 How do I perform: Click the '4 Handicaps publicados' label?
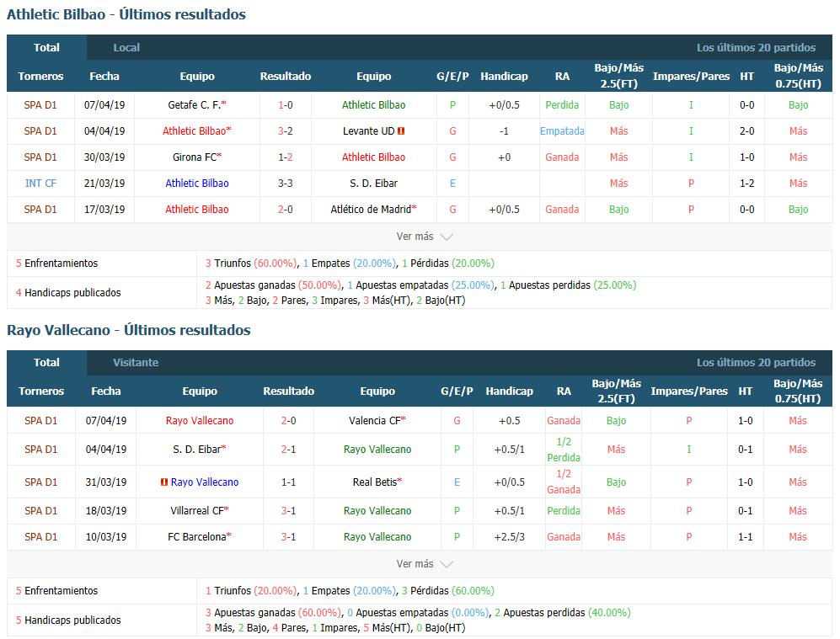[68, 293]
